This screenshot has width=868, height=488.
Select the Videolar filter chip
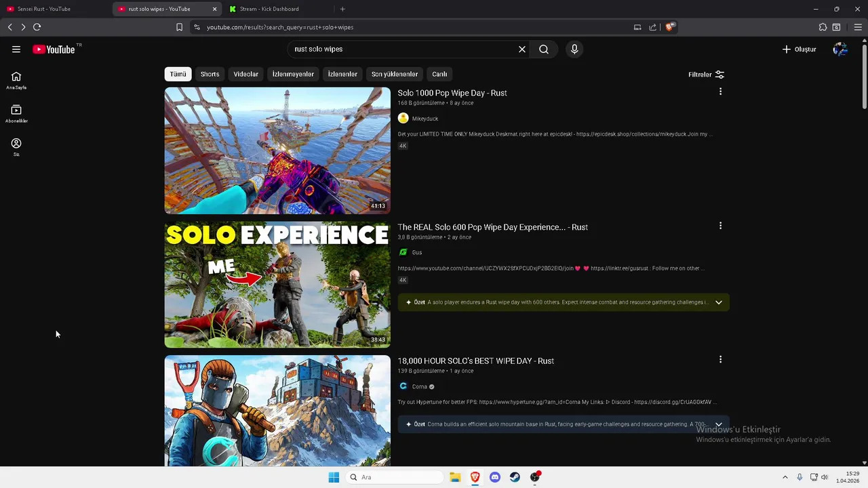click(245, 74)
